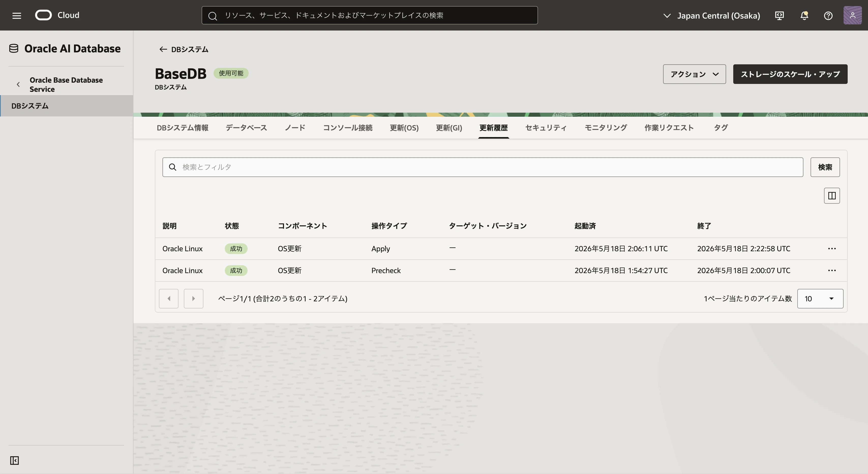Switch to the データベース tab
Image resolution: width=868 pixels, height=474 pixels.
246,128
